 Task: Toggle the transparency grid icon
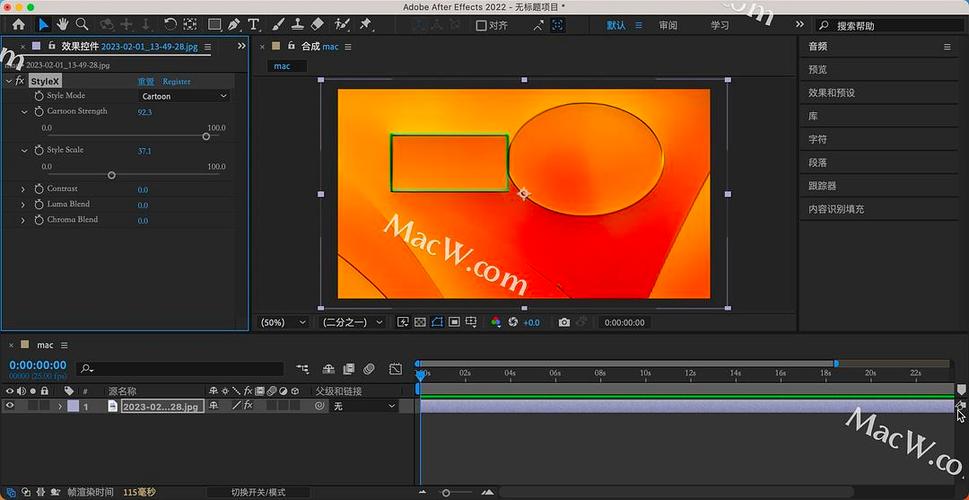[420, 323]
